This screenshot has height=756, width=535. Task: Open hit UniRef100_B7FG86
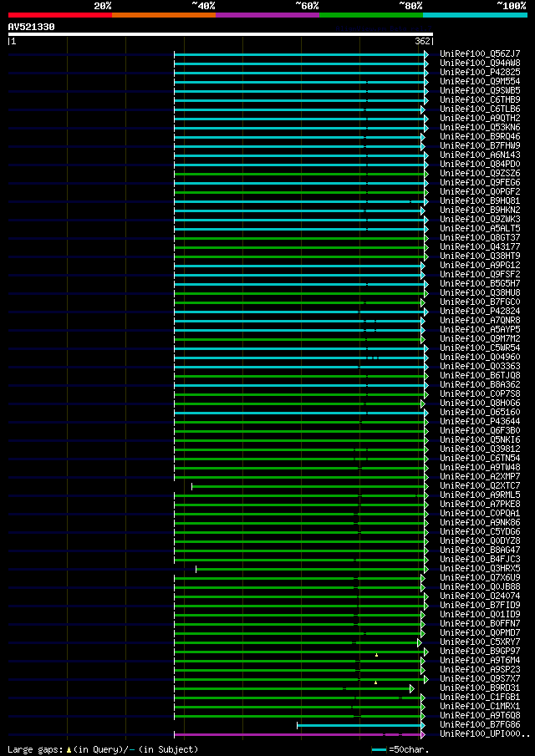[x=480, y=726]
